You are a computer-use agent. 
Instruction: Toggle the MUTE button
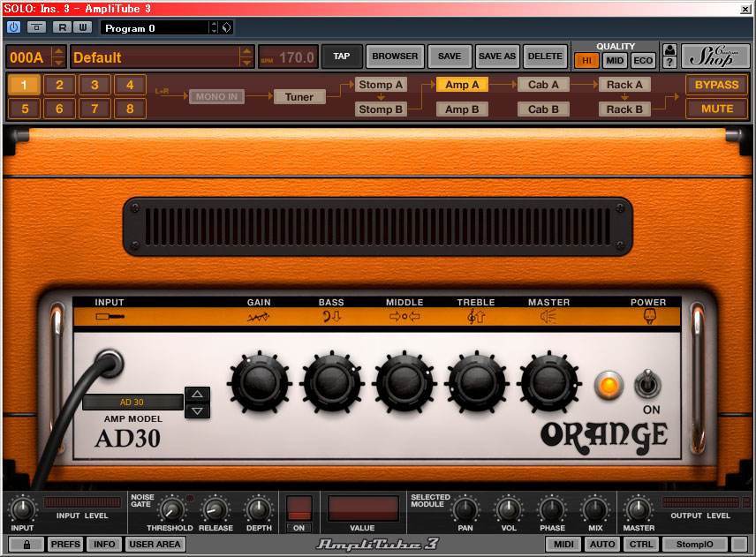point(716,109)
